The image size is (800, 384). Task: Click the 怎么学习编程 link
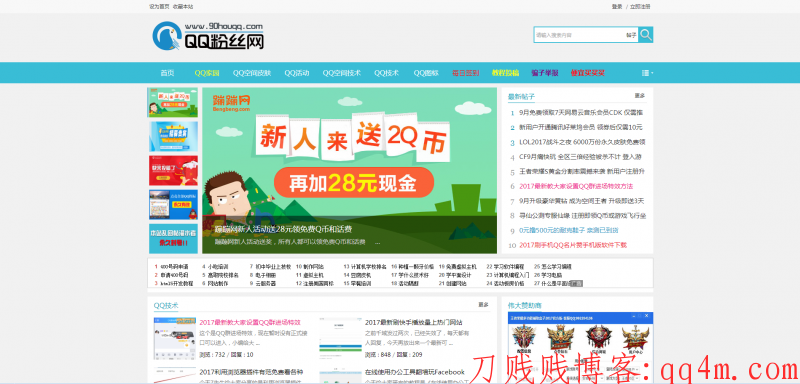click(557, 267)
